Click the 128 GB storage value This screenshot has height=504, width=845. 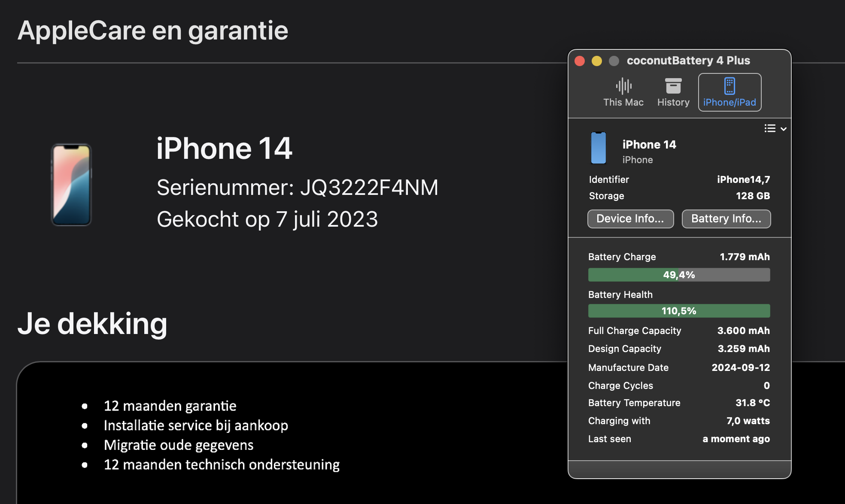(x=753, y=196)
